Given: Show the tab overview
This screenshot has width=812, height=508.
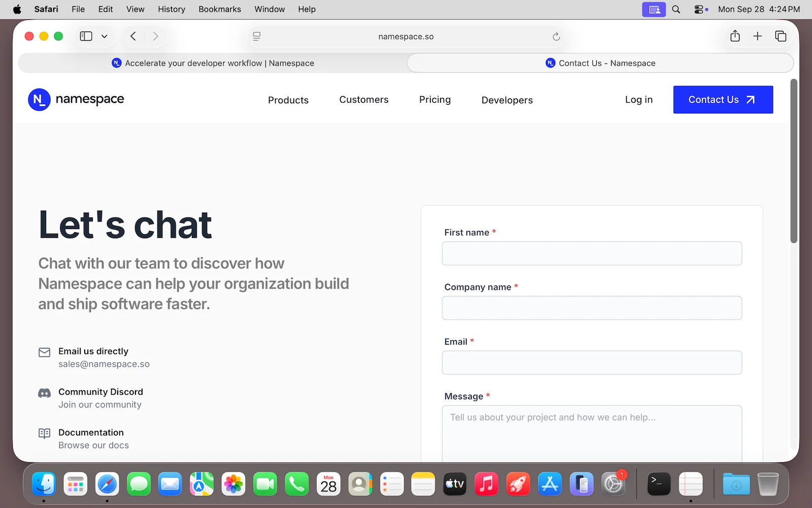Looking at the screenshot, I should (x=781, y=36).
